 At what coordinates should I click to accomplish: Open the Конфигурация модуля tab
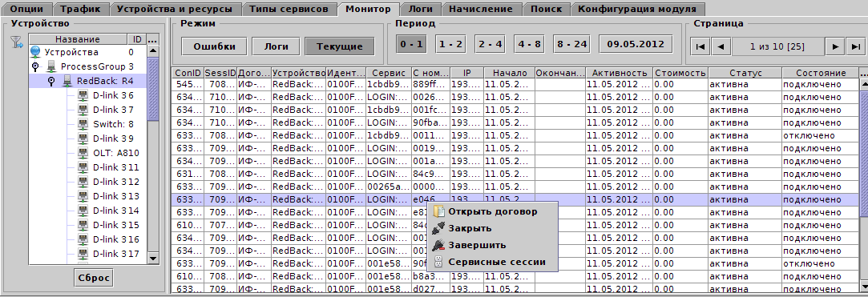[638, 9]
